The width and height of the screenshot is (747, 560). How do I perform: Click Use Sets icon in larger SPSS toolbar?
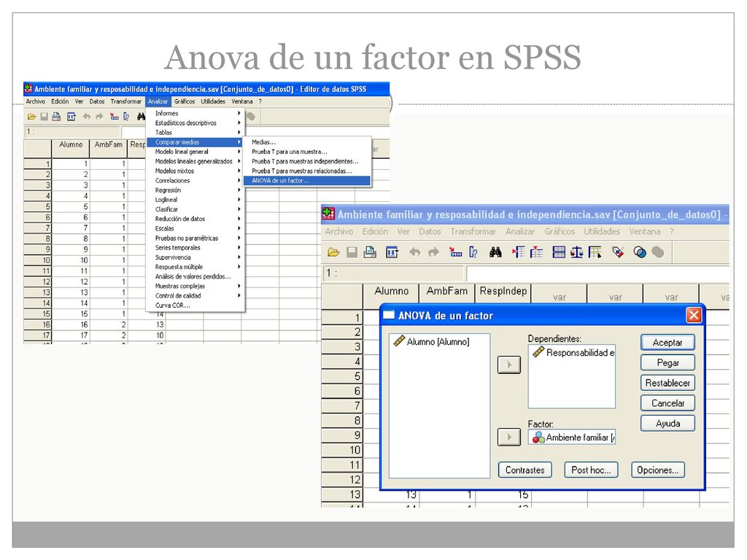[x=640, y=252]
